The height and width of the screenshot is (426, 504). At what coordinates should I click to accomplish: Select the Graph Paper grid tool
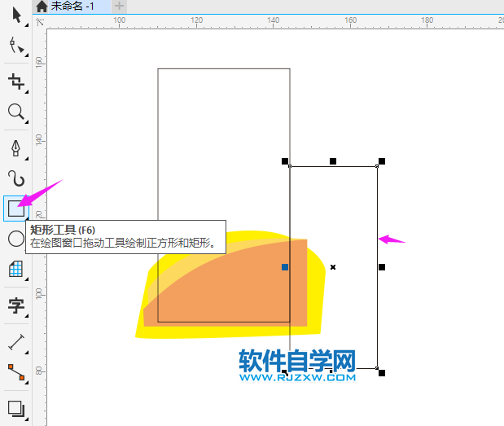pyautogui.click(x=15, y=269)
